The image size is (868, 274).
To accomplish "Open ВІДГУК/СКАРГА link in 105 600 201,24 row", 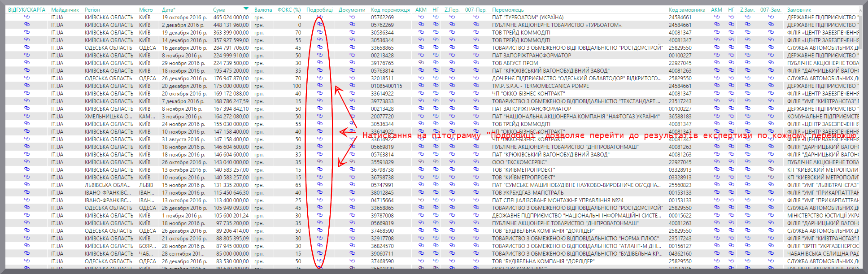I will (x=26, y=215).
